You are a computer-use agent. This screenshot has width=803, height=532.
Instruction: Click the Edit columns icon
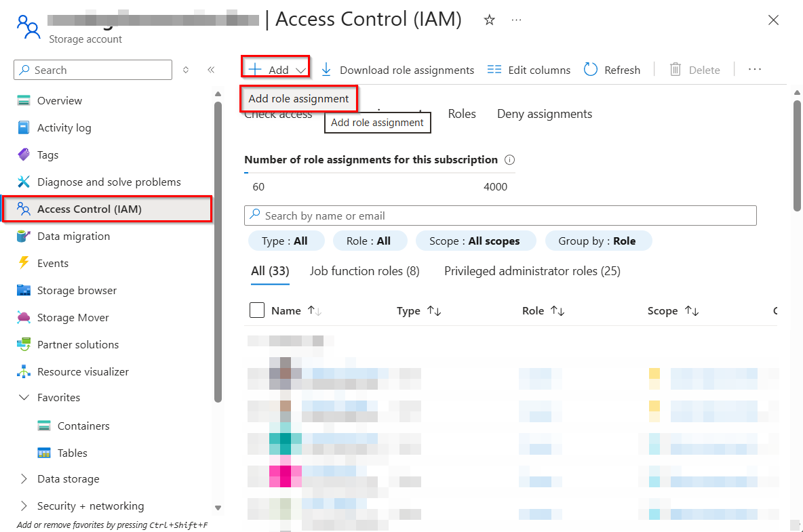click(x=494, y=70)
